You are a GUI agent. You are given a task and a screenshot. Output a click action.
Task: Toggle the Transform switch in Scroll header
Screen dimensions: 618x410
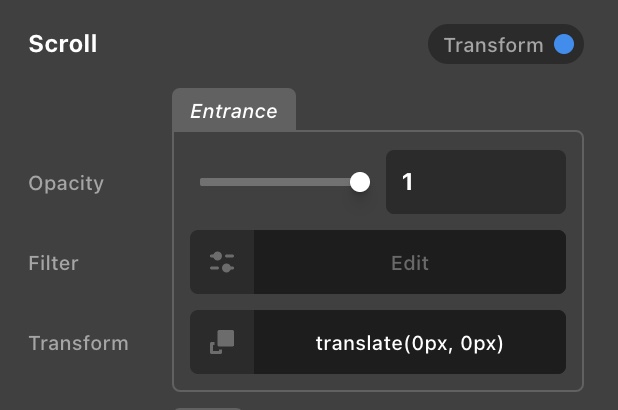(505, 45)
